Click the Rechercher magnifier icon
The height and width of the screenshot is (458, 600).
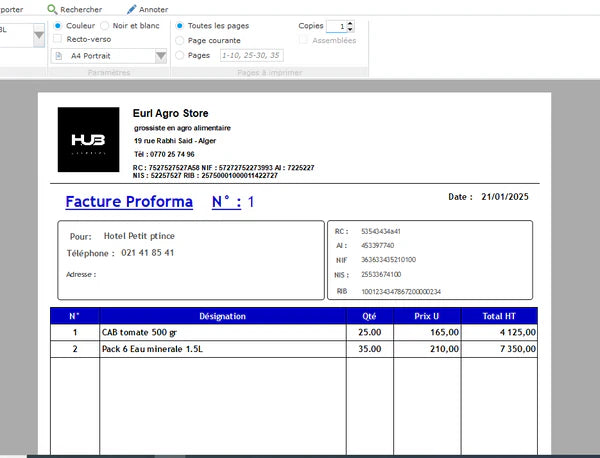click(52, 9)
